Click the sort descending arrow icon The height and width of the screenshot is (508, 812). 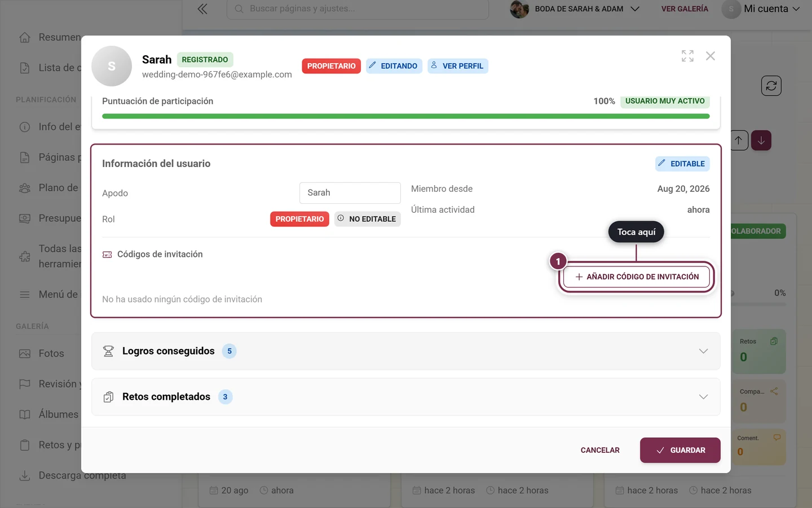click(761, 141)
